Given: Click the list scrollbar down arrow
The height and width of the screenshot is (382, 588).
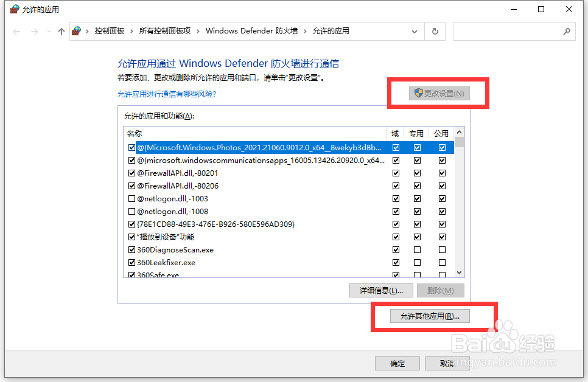Looking at the screenshot, I should [460, 273].
